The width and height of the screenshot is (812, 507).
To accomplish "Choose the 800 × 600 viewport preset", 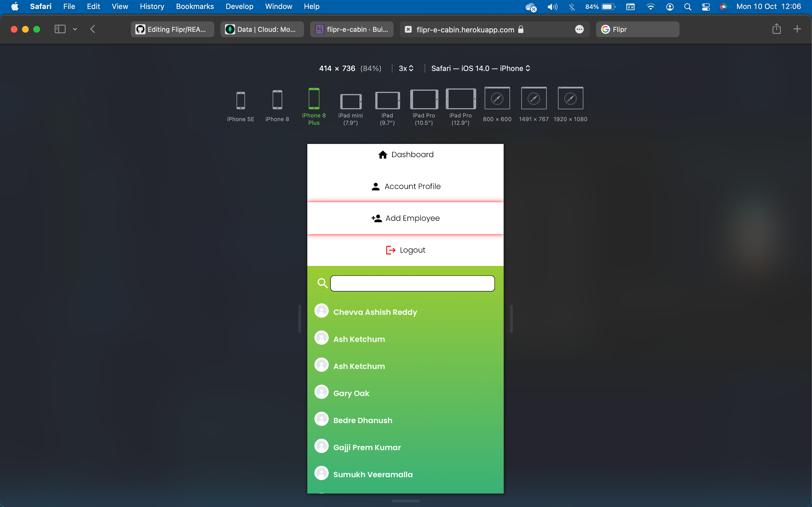I will tap(497, 98).
